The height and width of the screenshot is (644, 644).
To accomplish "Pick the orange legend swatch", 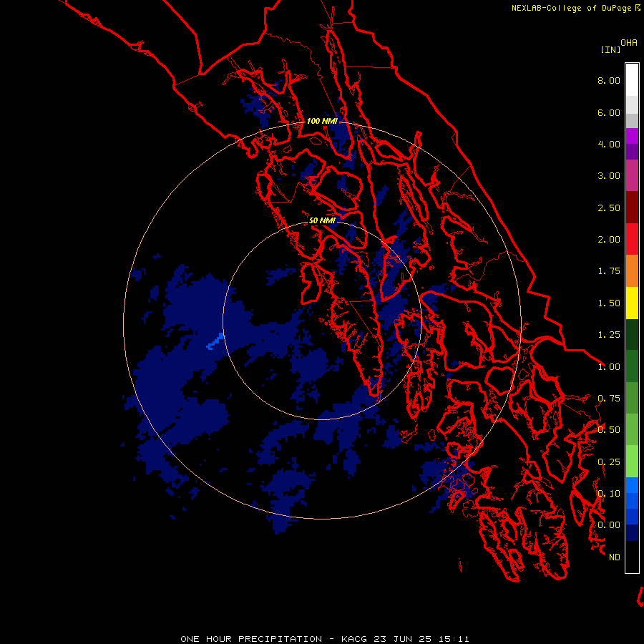I will pyautogui.click(x=632, y=270).
